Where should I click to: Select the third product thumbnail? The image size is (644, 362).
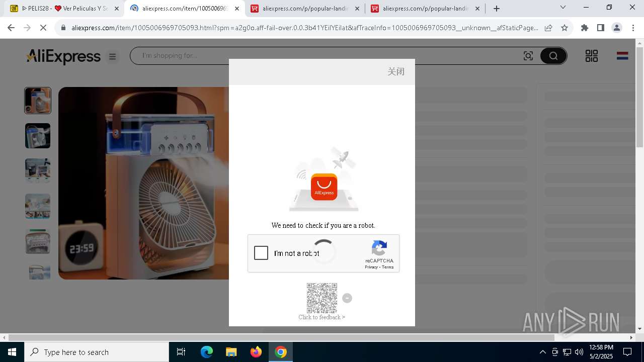(38, 171)
